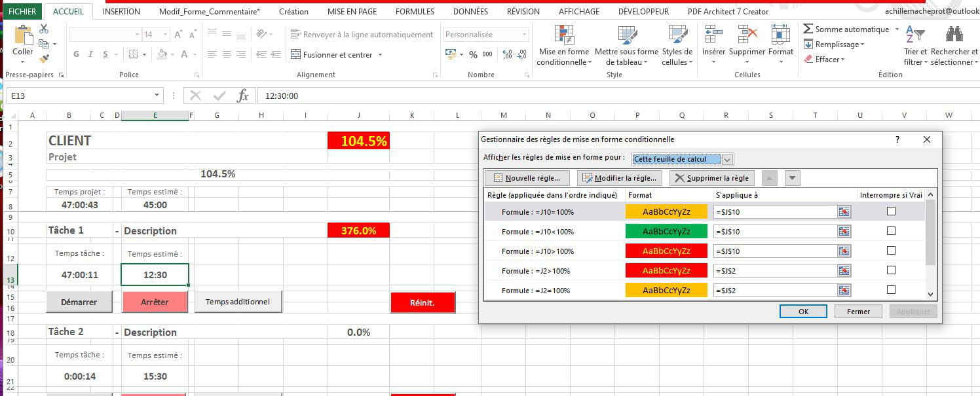
Task: Click the Nouvelle règle button
Action: 527,178
